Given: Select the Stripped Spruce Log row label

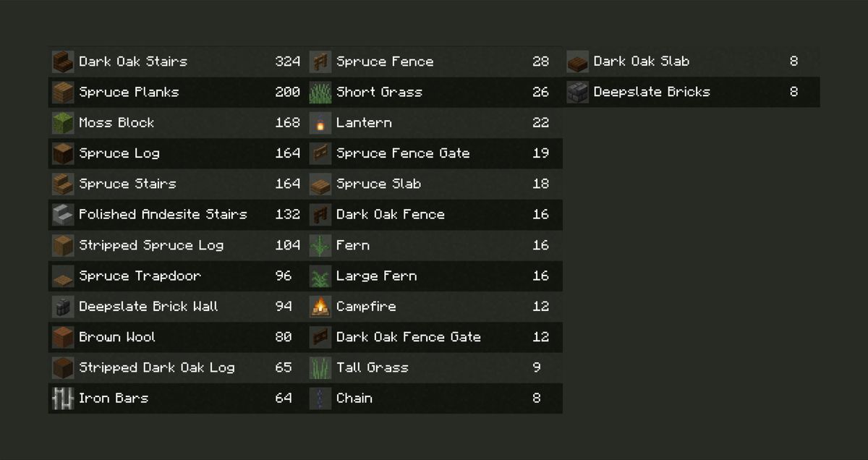Looking at the screenshot, I should point(151,245).
